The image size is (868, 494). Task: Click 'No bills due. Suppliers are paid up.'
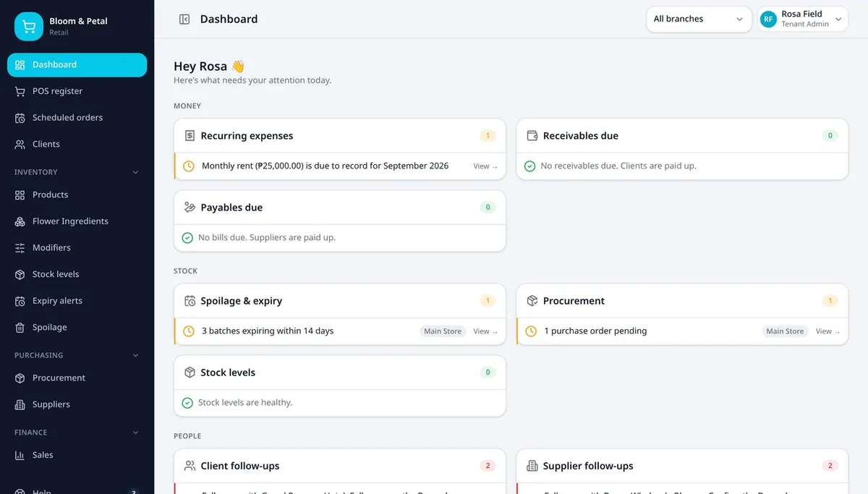point(267,238)
